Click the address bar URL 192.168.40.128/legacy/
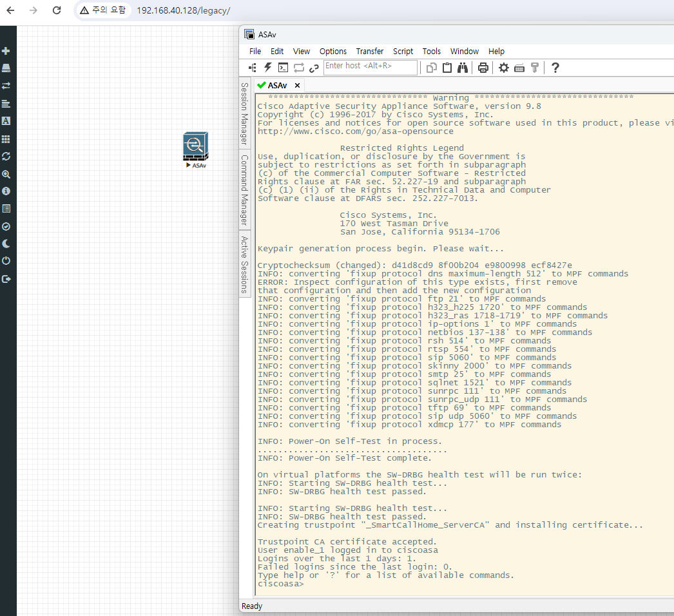 pyautogui.click(x=184, y=10)
